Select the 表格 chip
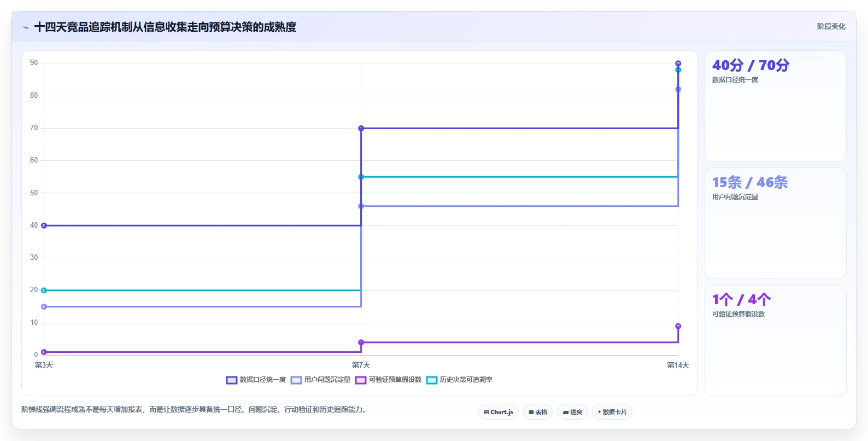This screenshot has width=868, height=441. point(538,412)
